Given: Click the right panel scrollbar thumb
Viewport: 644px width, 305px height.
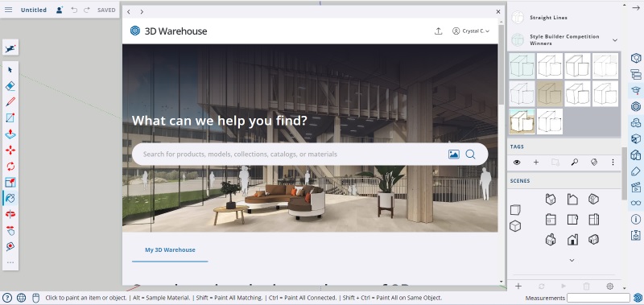Looking at the screenshot, I should 625,173.
